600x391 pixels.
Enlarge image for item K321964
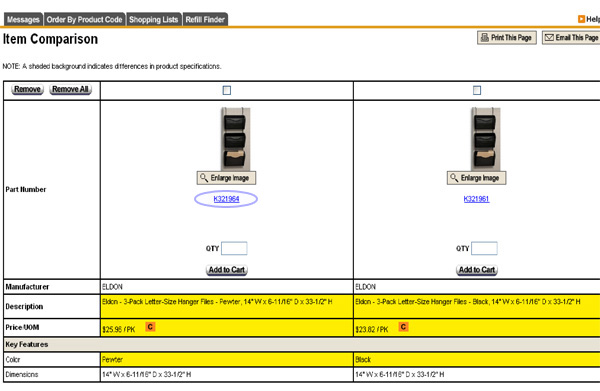(x=226, y=178)
